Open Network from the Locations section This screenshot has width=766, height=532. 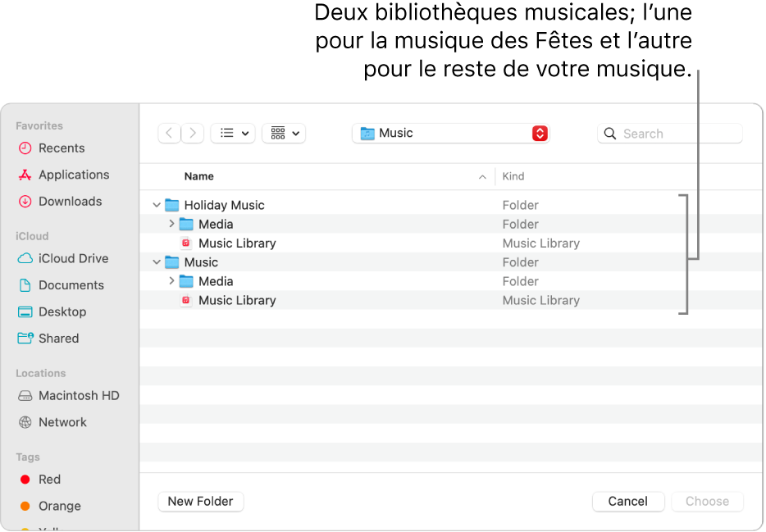click(62, 422)
